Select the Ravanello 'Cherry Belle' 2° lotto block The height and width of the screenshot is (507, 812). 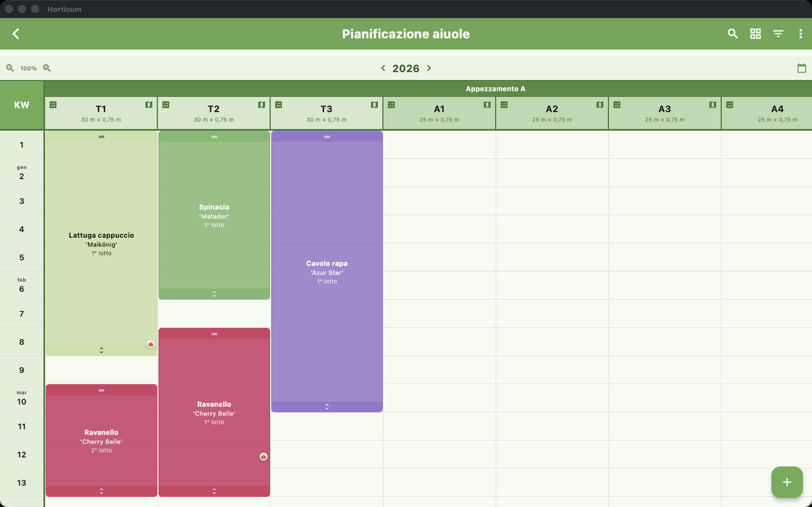click(101, 441)
